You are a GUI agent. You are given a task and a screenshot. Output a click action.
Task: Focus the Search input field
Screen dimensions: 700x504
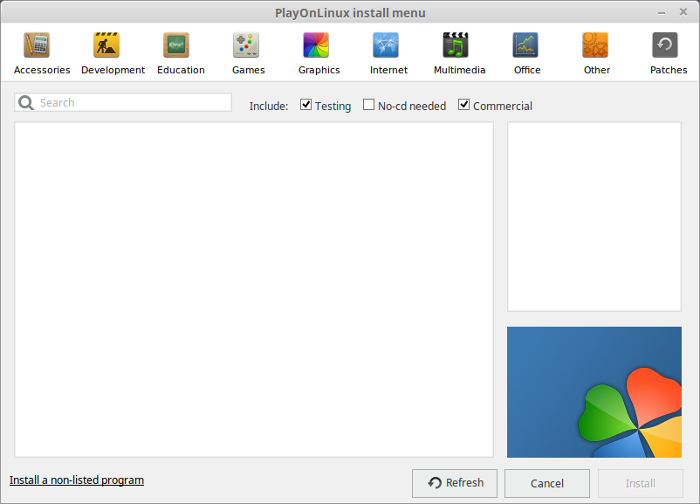123,103
